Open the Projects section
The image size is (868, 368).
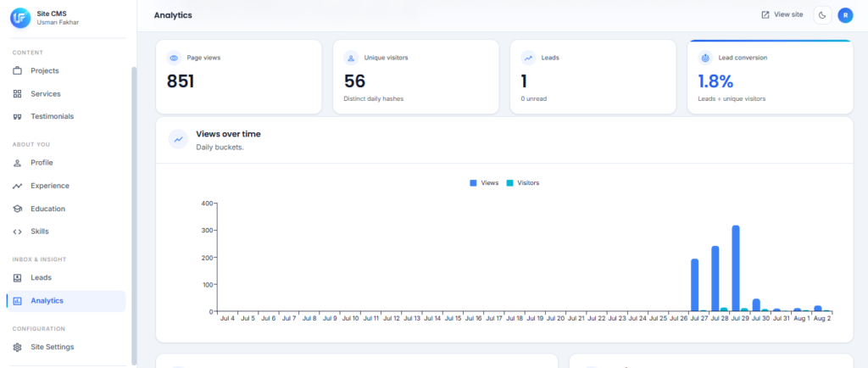(66, 71)
